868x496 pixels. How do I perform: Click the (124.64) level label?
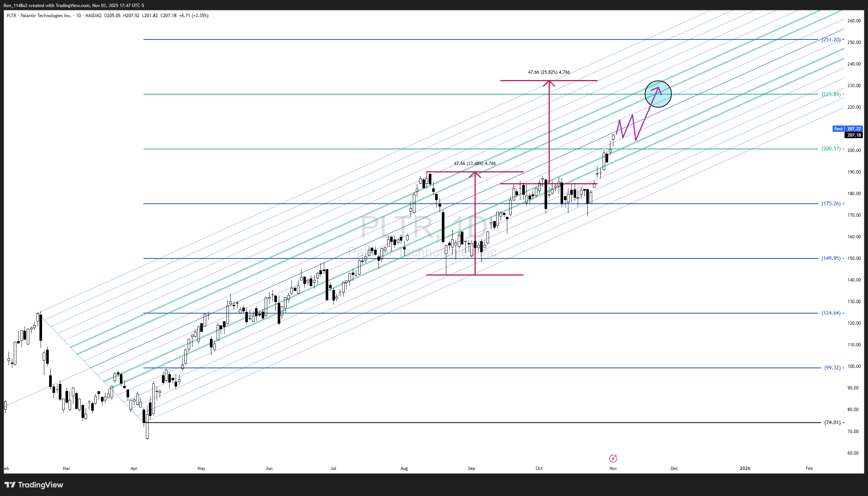coord(831,313)
